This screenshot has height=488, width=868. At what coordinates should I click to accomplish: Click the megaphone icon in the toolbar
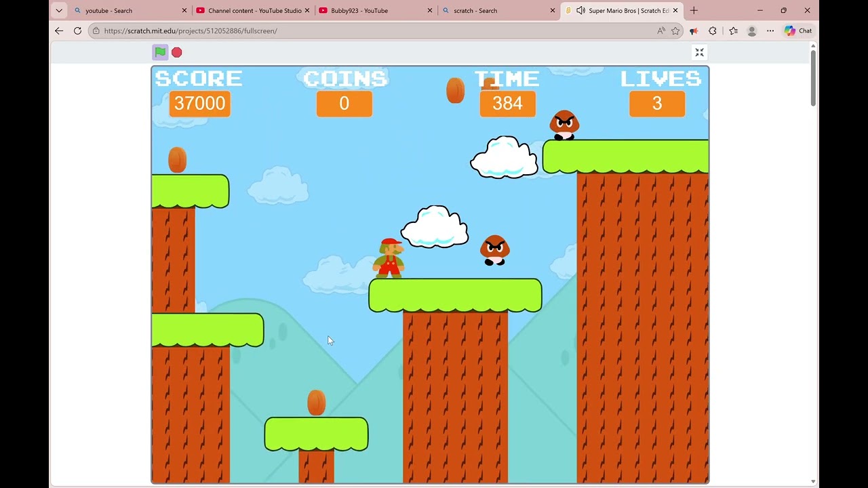(x=694, y=30)
